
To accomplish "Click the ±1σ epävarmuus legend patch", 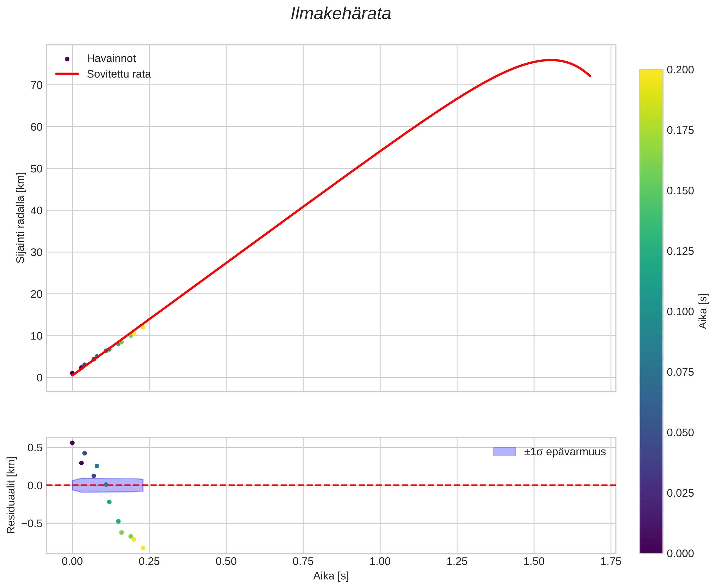I will (504, 452).
